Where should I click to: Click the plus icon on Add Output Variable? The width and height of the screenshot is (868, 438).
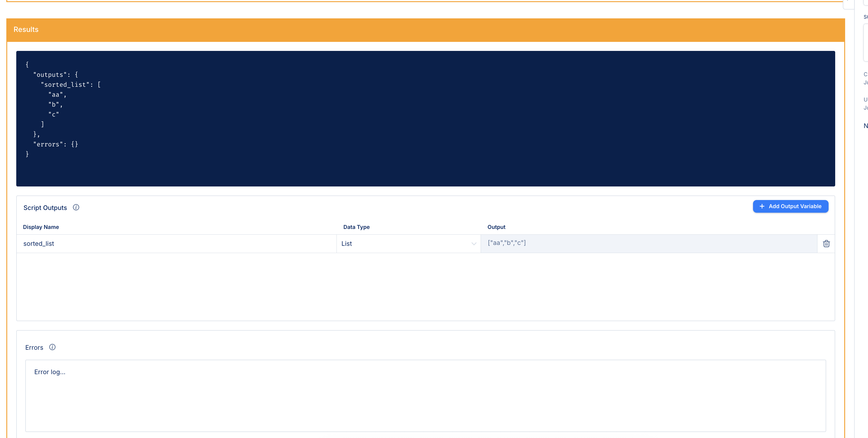pyautogui.click(x=762, y=206)
